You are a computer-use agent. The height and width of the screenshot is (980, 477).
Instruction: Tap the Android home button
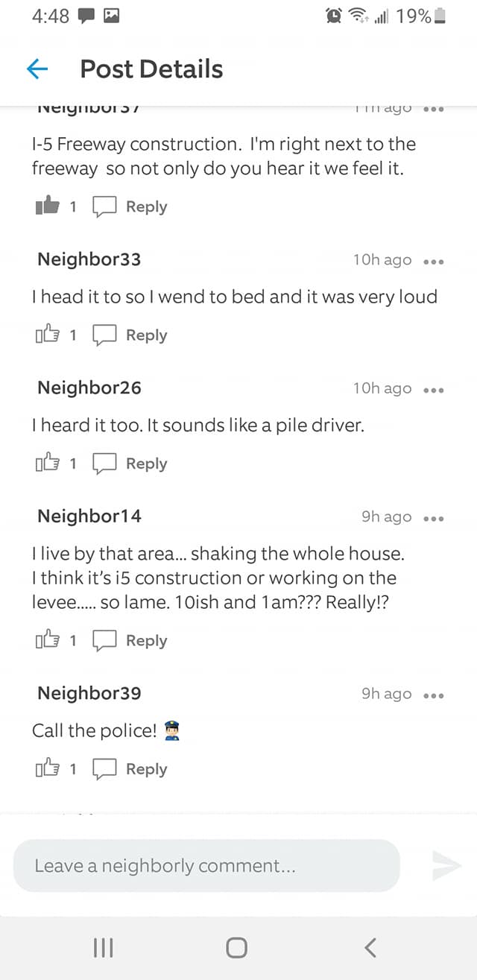point(236,947)
